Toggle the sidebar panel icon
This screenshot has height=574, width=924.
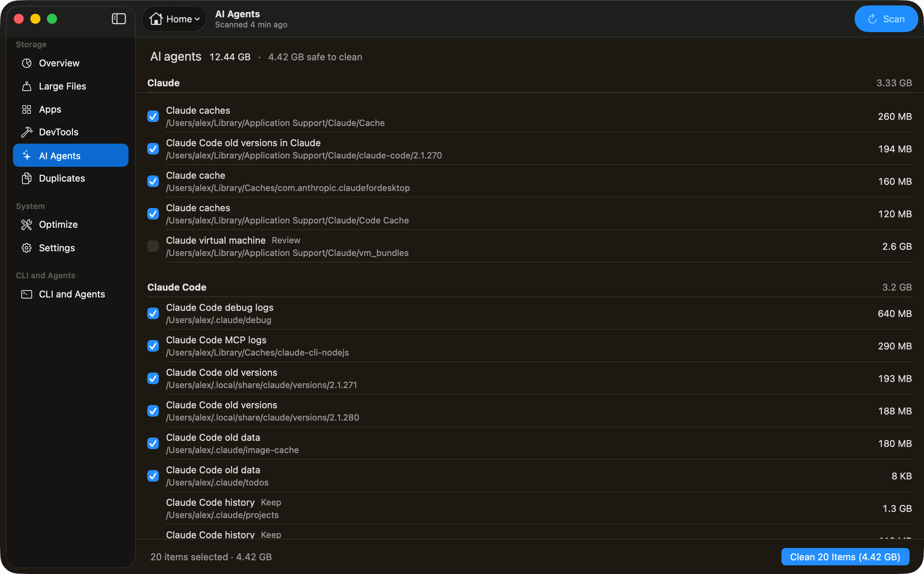click(x=119, y=19)
